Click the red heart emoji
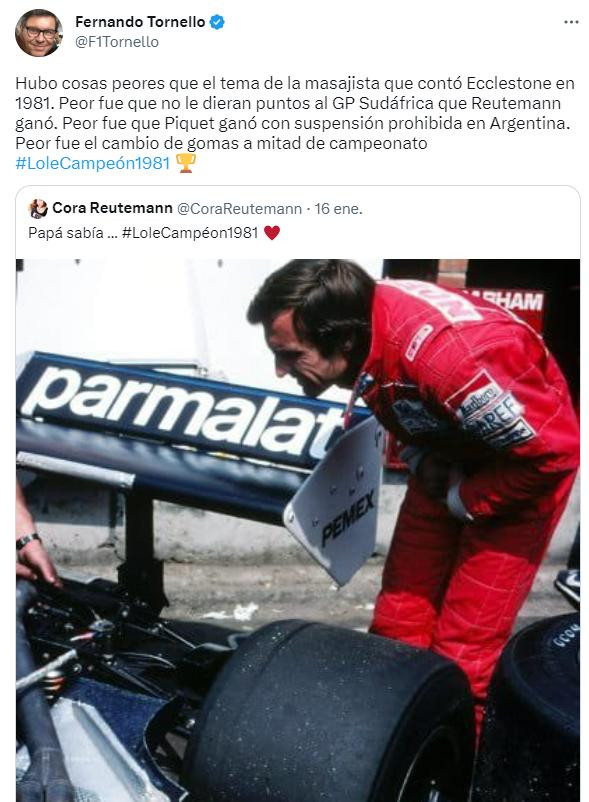The height and width of the screenshot is (802, 589). [x=272, y=233]
